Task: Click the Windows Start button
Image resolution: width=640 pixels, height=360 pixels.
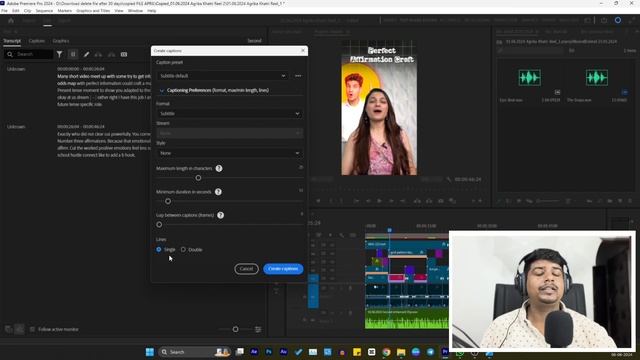Action: pos(149,352)
